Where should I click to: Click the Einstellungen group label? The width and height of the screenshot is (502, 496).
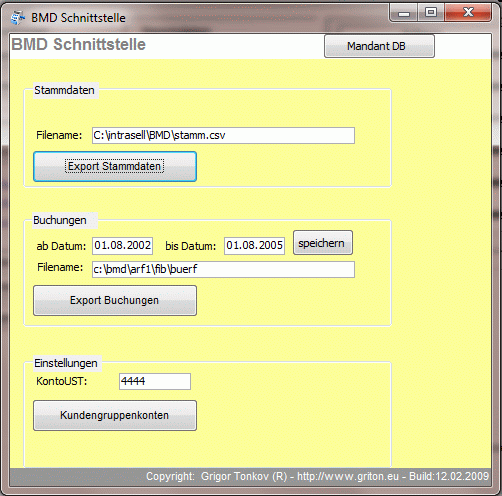pos(66,363)
